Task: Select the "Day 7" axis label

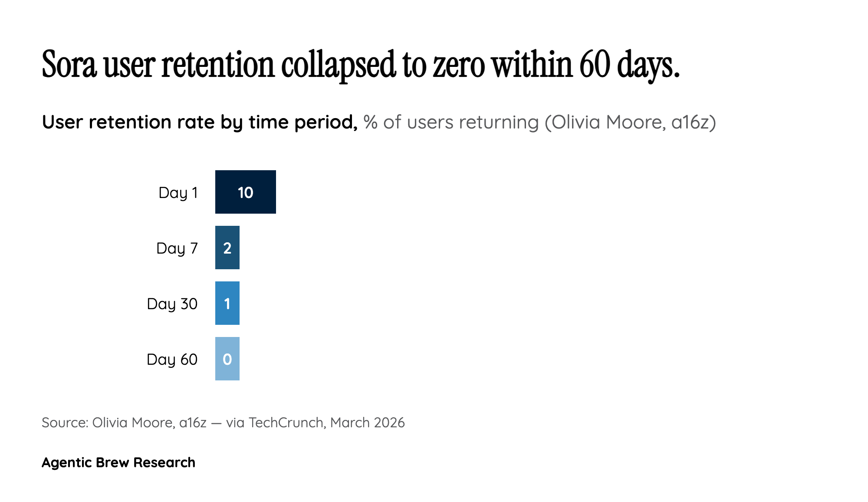Action: (177, 248)
